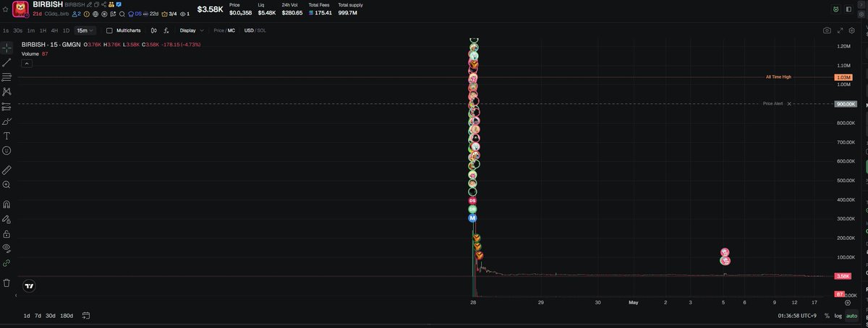Switch to 1D interval
This screenshot has height=328, width=868.
66,30
